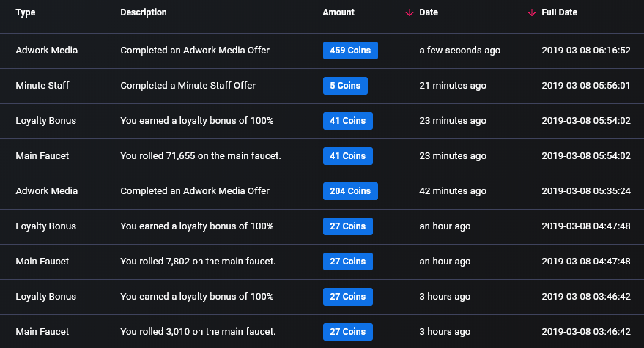Image resolution: width=644 pixels, height=348 pixels.
Task: Select 'a few seconds ago' date cell
Action: click(x=459, y=51)
